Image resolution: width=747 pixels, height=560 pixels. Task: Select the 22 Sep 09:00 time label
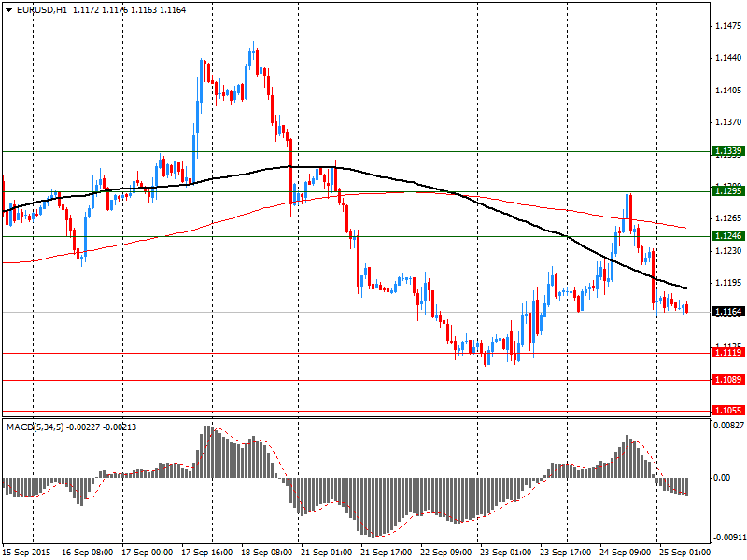tap(446, 553)
